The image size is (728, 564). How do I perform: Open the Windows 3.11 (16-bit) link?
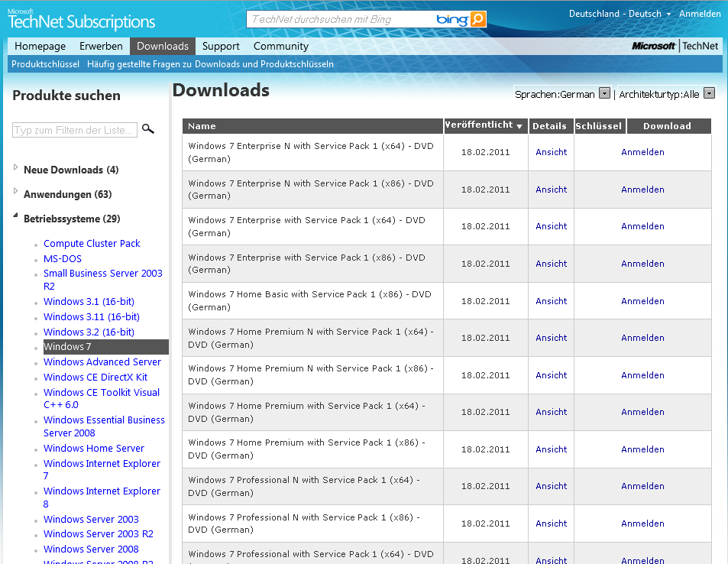click(92, 317)
